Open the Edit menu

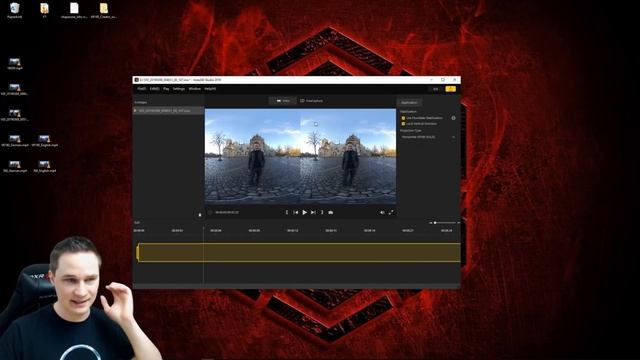point(154,89)
